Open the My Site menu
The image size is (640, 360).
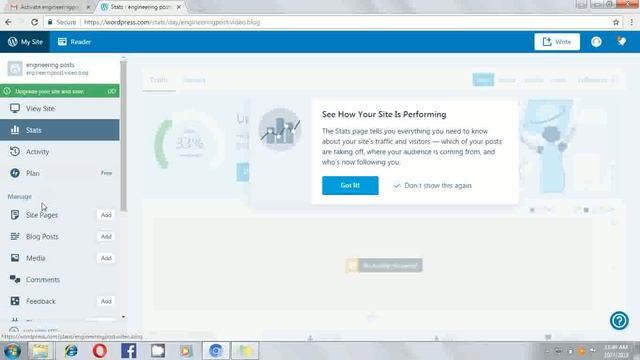[x=25, y=42]
